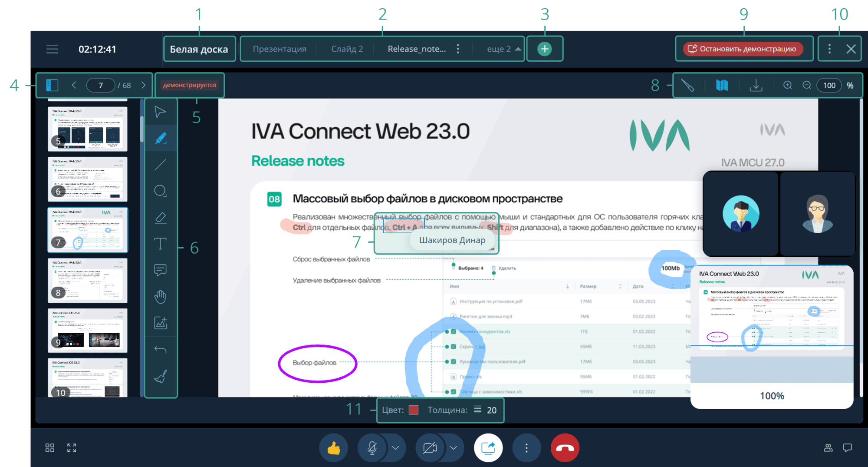
Task: Select the insert image tool
Action: click(161, 323)
